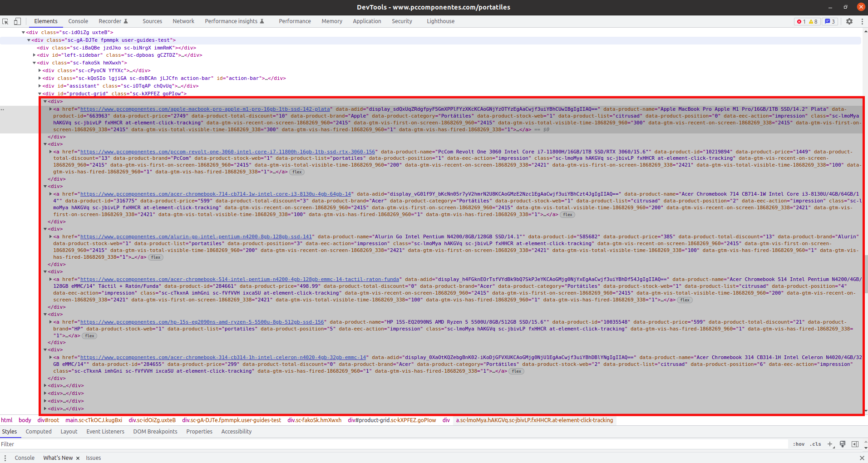Switch to the Network tab
Screen dimensions: 868x463
pyautogui.click(x=183, y=21)
